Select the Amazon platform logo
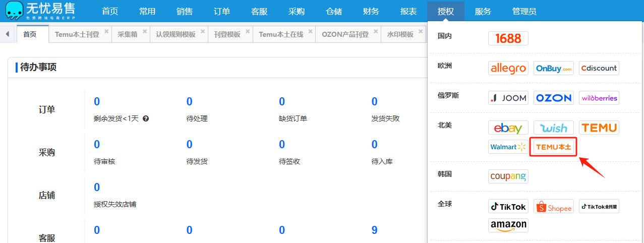 pyautogui.click(x=508, y=225)
